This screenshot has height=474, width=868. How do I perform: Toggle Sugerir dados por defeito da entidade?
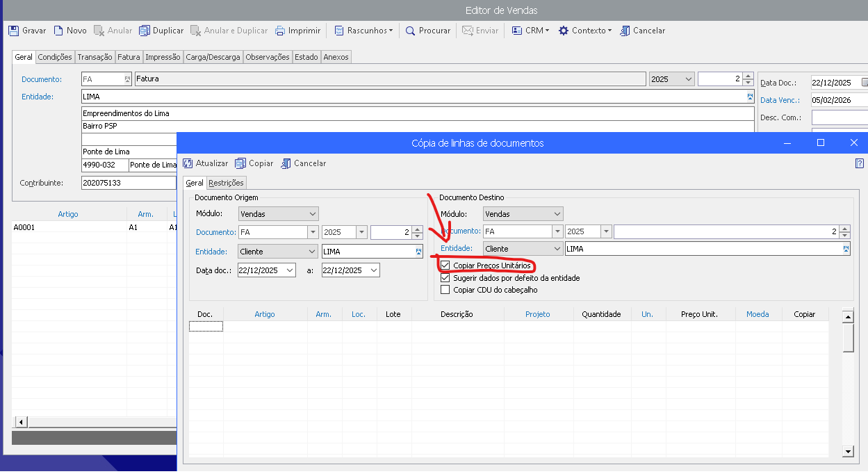445,278
